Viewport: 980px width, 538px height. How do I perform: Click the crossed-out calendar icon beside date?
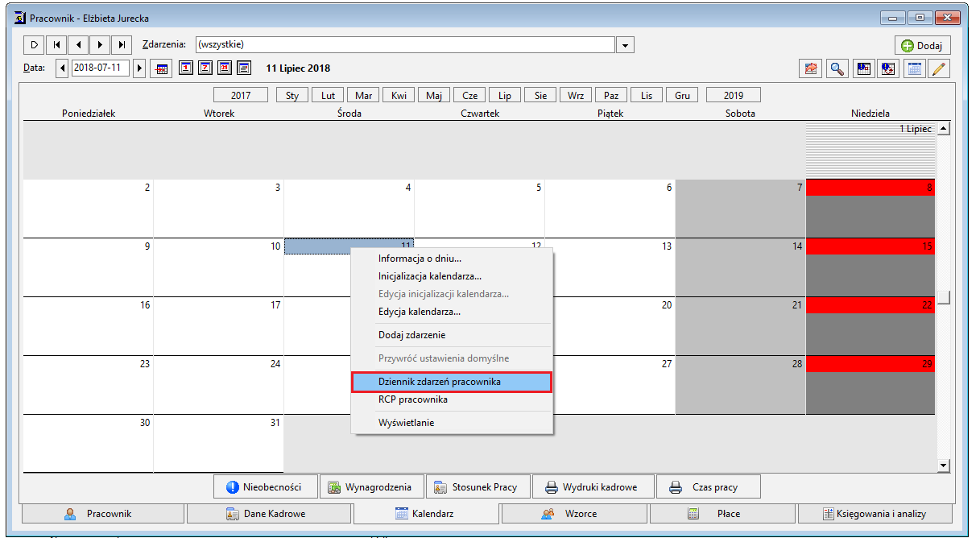[x=161, y=68]
